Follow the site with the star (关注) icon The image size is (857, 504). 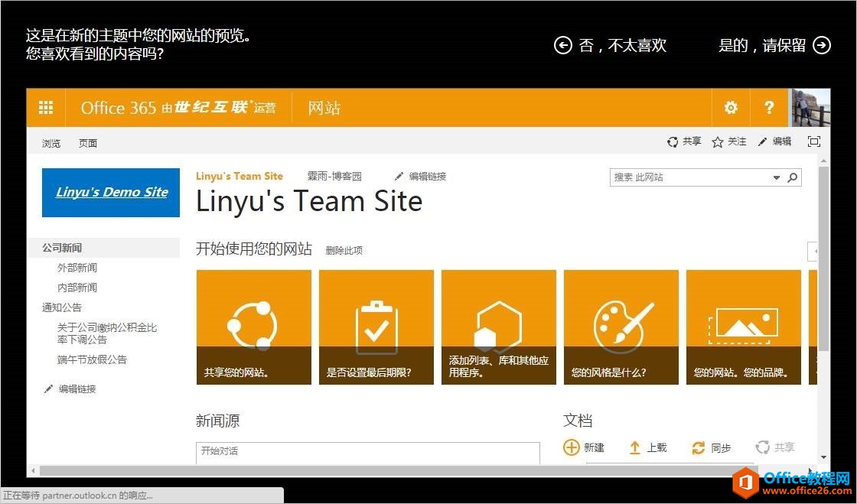click(718, 142)
